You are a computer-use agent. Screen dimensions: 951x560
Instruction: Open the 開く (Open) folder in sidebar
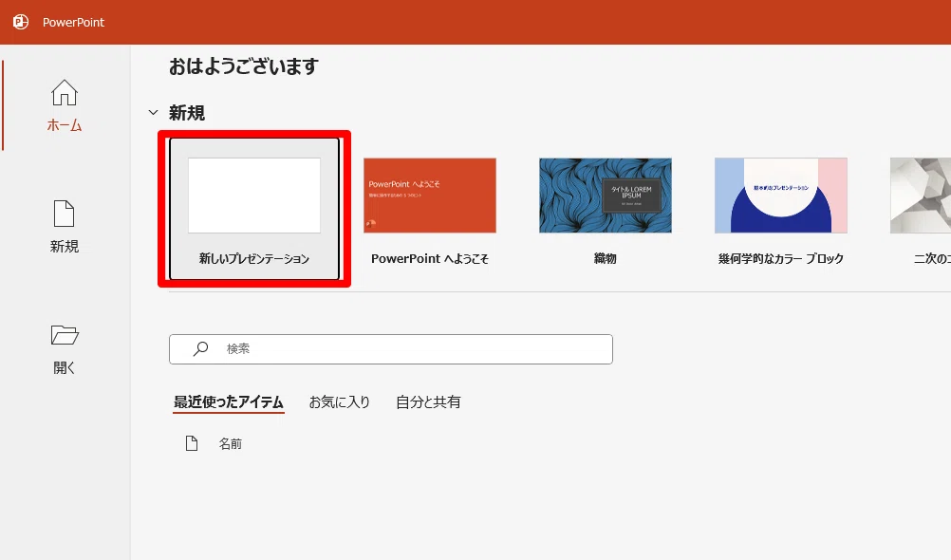point(65,349)
